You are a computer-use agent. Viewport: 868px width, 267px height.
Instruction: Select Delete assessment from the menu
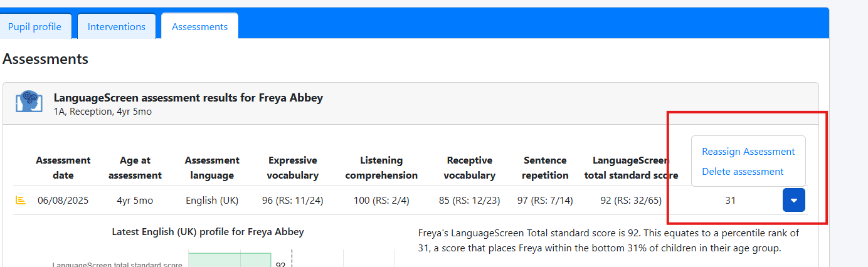pos(743,172)
